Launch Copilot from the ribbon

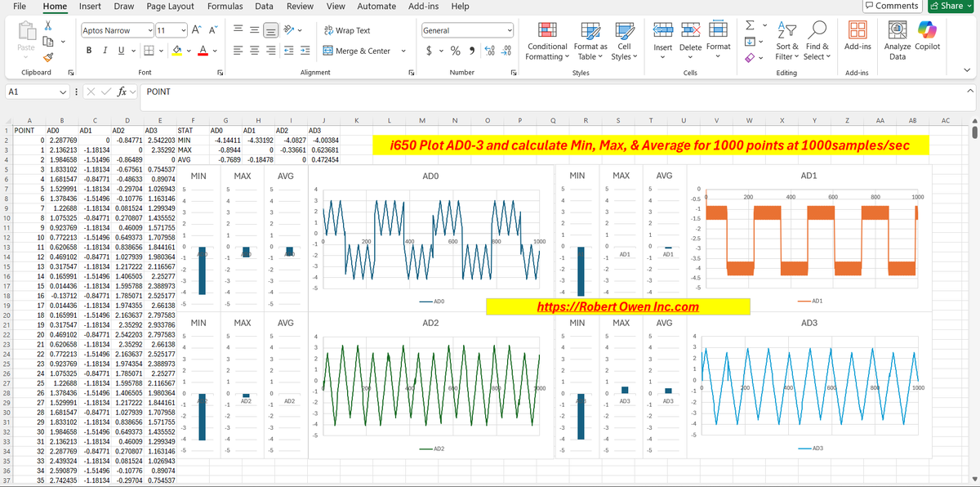tap(927, 37)
